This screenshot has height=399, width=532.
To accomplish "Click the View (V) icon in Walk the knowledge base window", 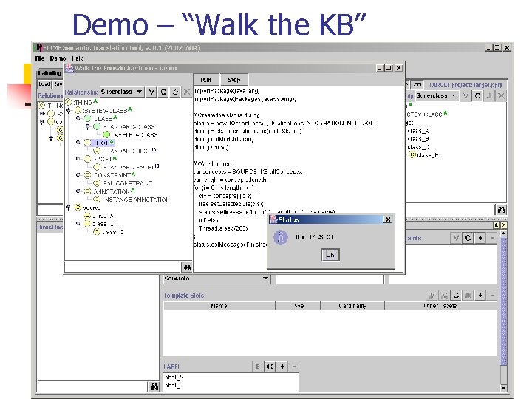I will [x=151, y=92].
